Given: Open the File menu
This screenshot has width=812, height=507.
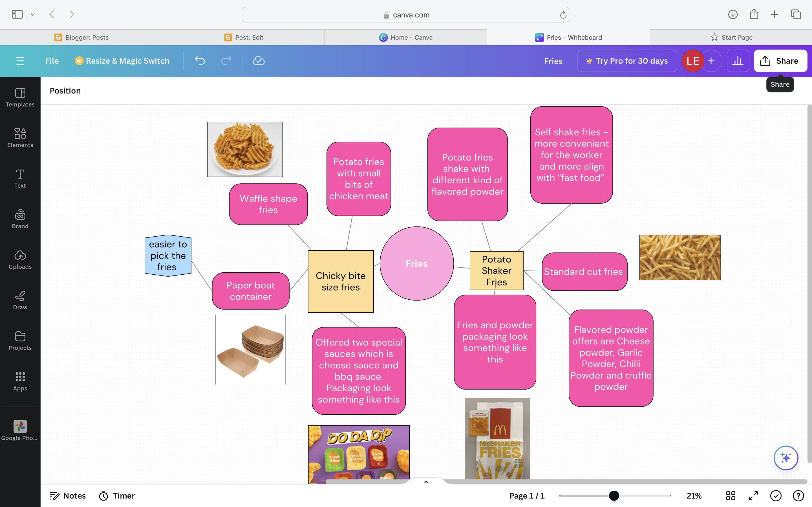Looking at the screenshot, I should point(52,61).
